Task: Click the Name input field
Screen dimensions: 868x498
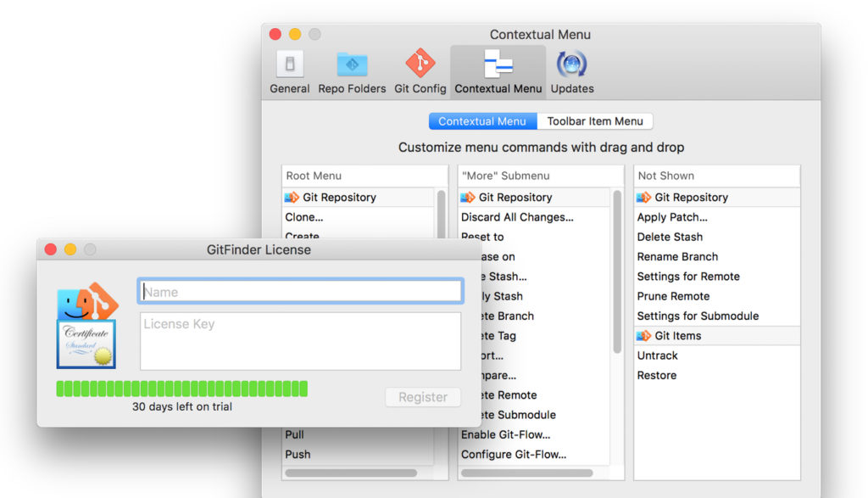Action: coord(301,290)
